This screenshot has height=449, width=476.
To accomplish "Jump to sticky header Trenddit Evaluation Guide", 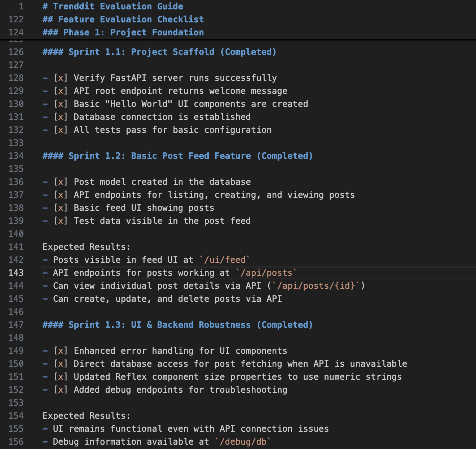I will click(113, 6).
